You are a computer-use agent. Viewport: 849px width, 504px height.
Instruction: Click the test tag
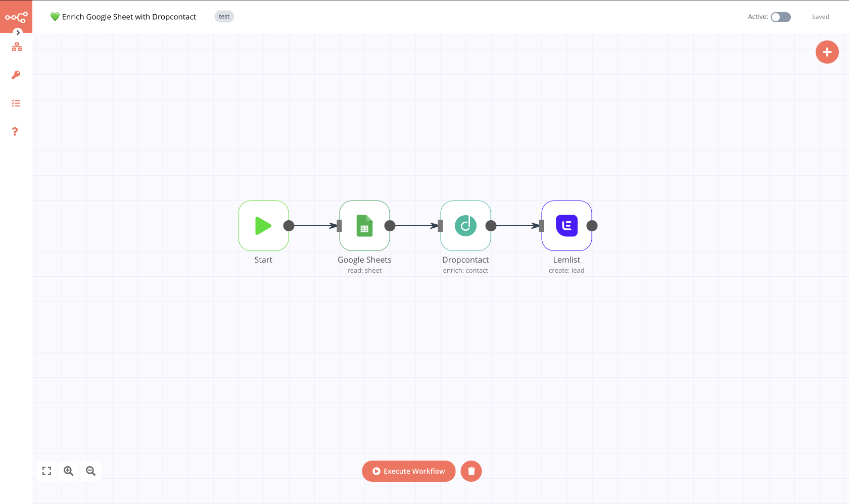pos(224,17)
